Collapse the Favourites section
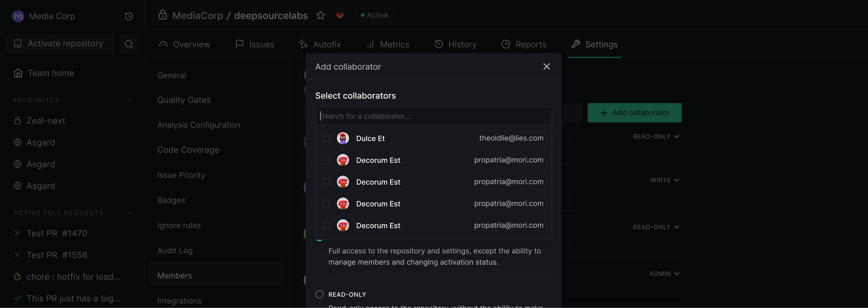This screenshot has width=868, height=308. [x=130, y=100]
